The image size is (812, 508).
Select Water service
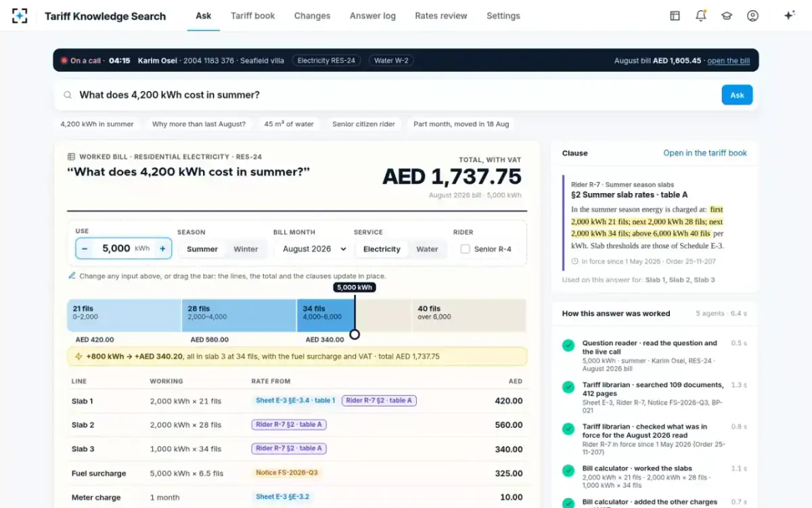[427, 249]
